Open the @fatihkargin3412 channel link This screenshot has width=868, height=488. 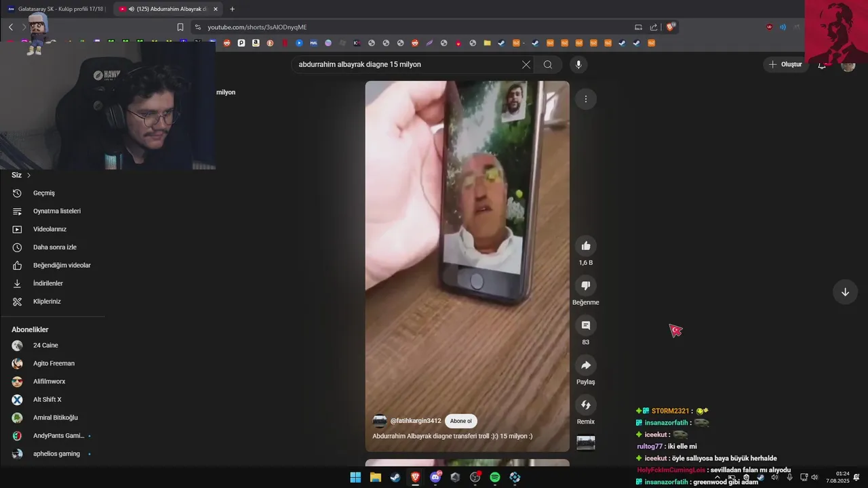[x=416, y=421]
